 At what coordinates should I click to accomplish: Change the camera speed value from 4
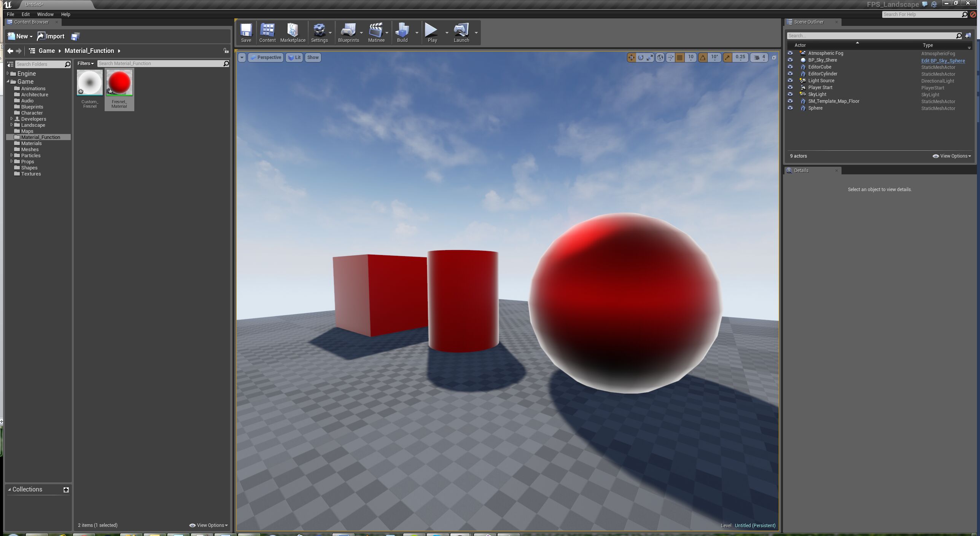pos(763,57)
